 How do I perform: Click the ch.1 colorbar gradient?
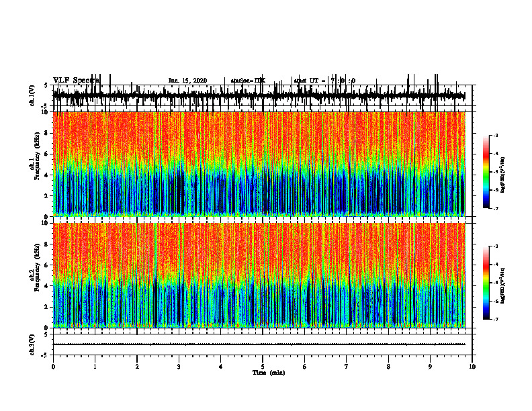point(486,172)
